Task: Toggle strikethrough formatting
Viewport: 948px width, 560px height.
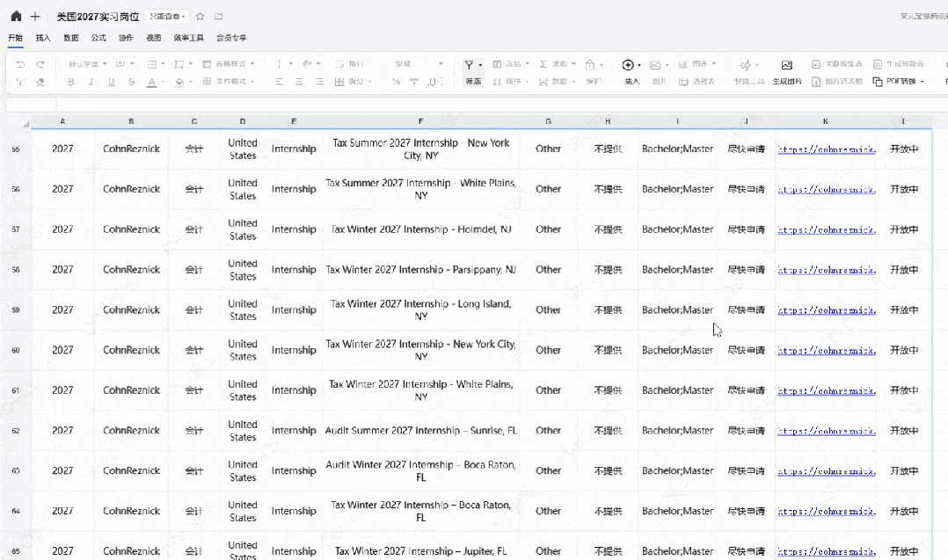Action: [x=131, y=82]
